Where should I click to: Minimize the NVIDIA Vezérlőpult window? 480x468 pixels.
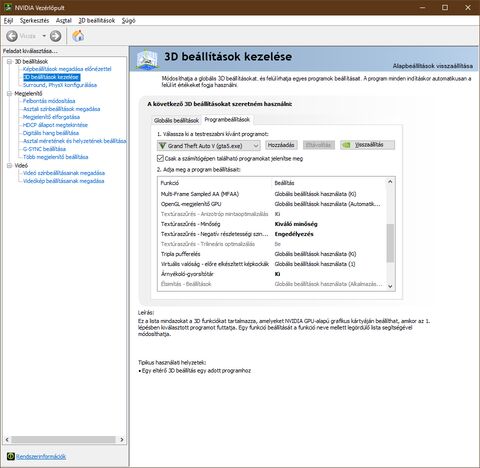tap(423, 7)
